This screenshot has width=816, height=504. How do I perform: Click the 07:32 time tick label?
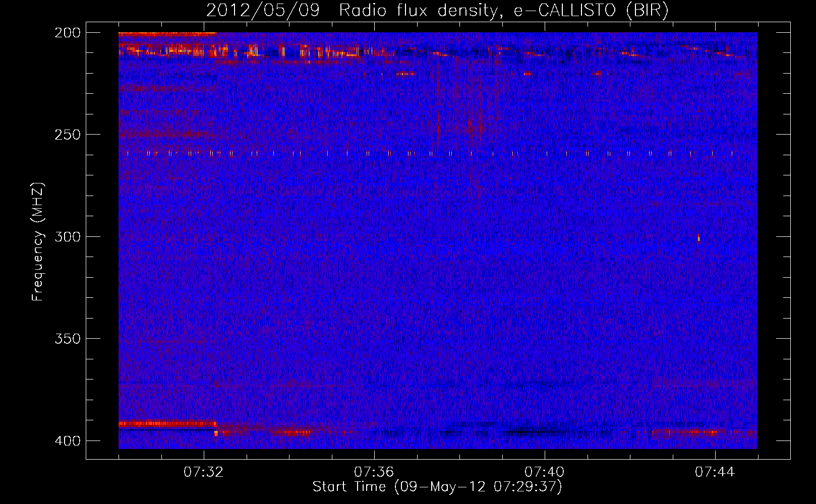(203, 472)
